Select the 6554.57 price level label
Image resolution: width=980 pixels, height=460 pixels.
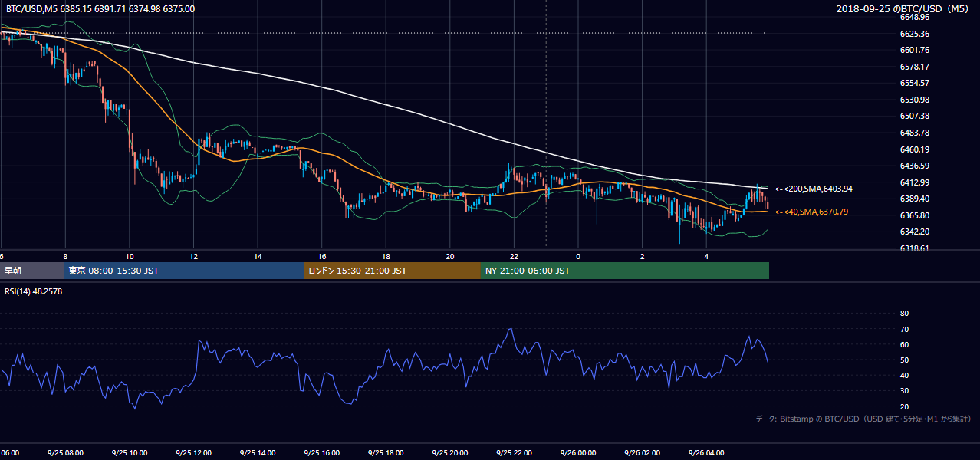915,83
